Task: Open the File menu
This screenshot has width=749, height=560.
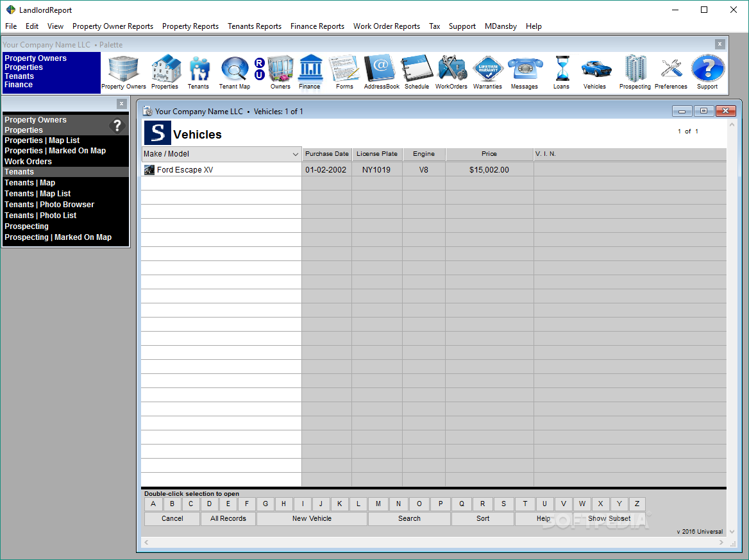Action: click(11, 26)
